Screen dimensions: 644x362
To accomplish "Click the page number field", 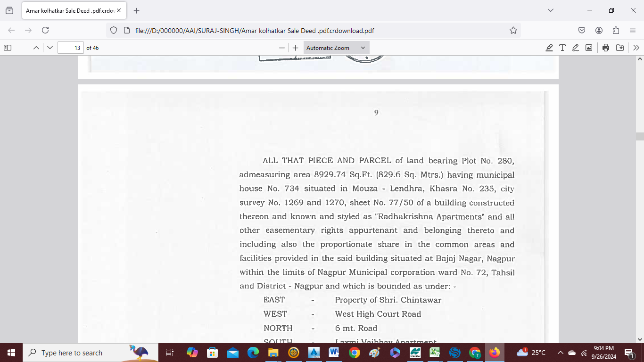I will (71, 48).
